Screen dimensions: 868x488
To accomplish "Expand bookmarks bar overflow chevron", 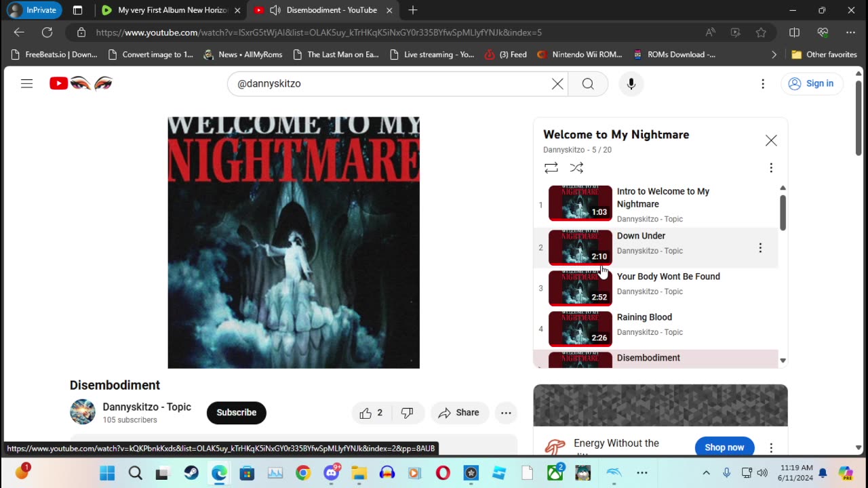I will tap(774, 54).
